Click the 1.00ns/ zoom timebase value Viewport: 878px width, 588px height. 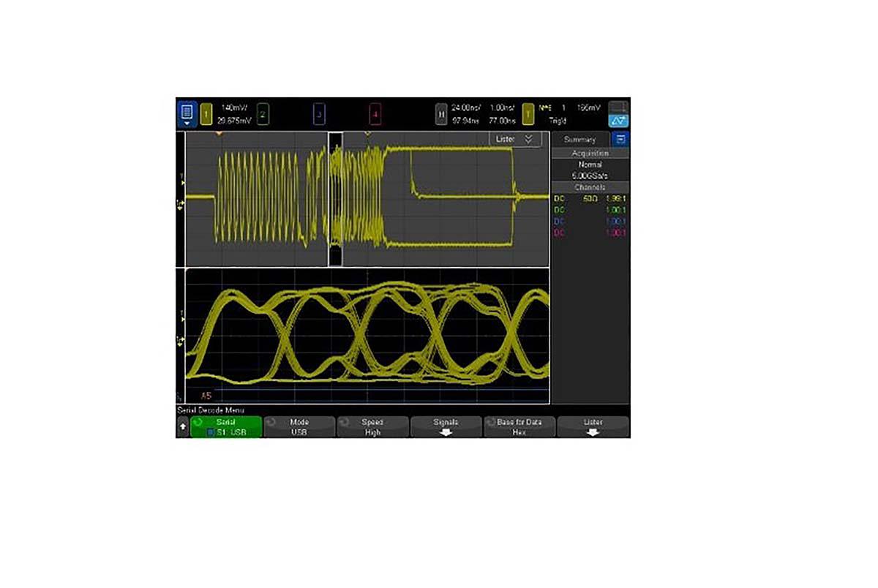(x=503, y=108)
